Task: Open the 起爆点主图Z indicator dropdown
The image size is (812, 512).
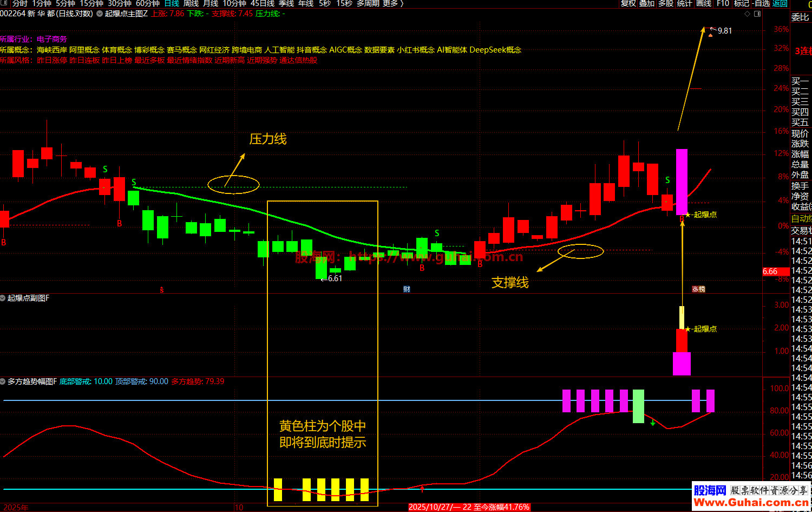Action: (100, 14)
